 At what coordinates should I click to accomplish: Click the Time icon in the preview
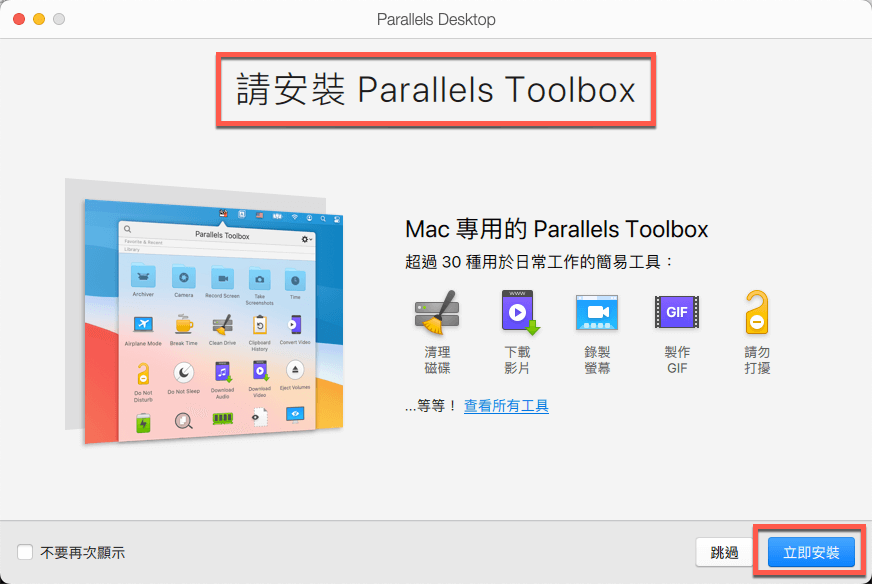point(295,280)
